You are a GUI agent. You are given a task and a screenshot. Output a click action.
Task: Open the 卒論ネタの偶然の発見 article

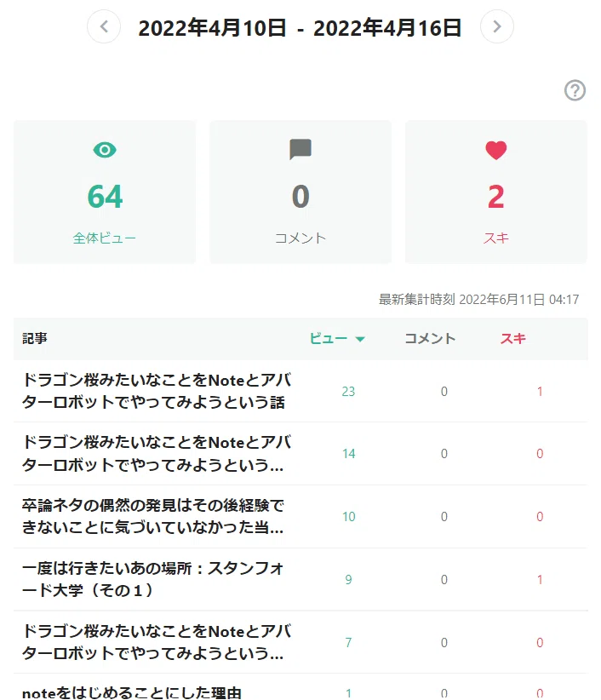tap(152, 517)
